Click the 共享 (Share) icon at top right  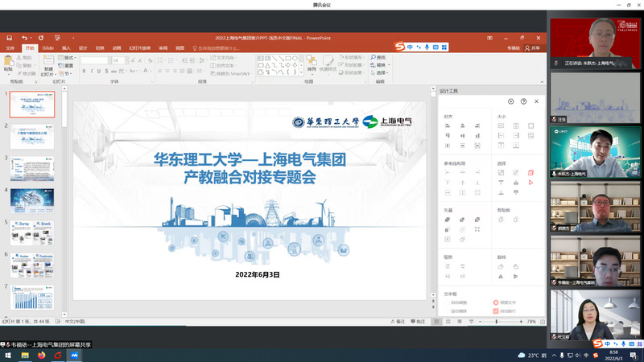[x=532, y=48]
